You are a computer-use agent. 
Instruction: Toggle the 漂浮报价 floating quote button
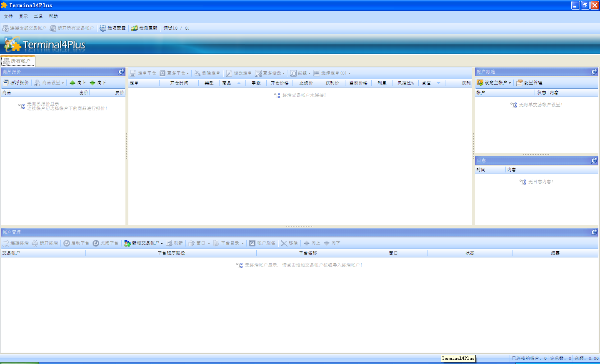16,83
